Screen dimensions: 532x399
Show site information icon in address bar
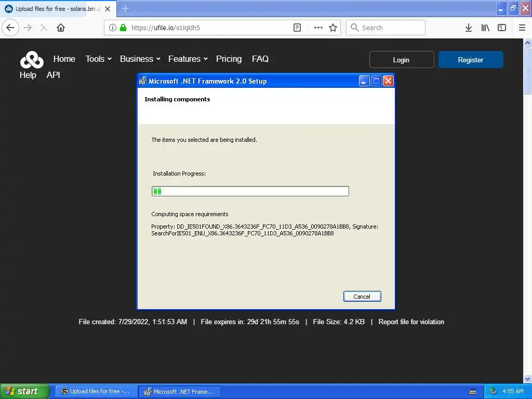point(113,28)
